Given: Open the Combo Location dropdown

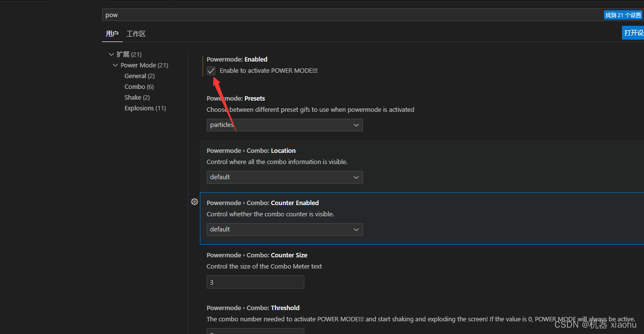Looking at the screenshot, I should tap(285, 177).
